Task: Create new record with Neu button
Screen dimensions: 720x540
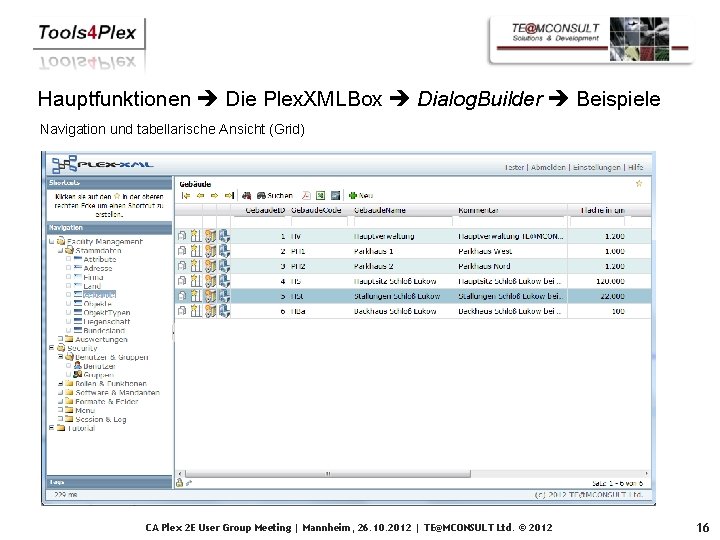Action: pyautogui.click(x=361, y=196)
